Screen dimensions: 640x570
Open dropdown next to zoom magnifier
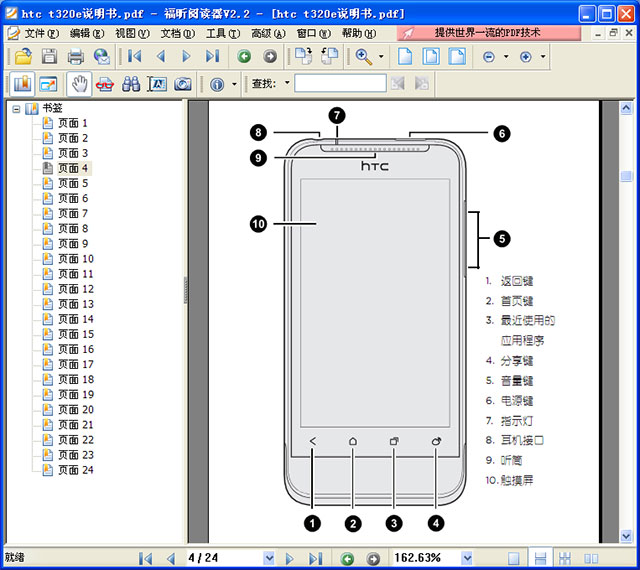[x=381, y=56]
